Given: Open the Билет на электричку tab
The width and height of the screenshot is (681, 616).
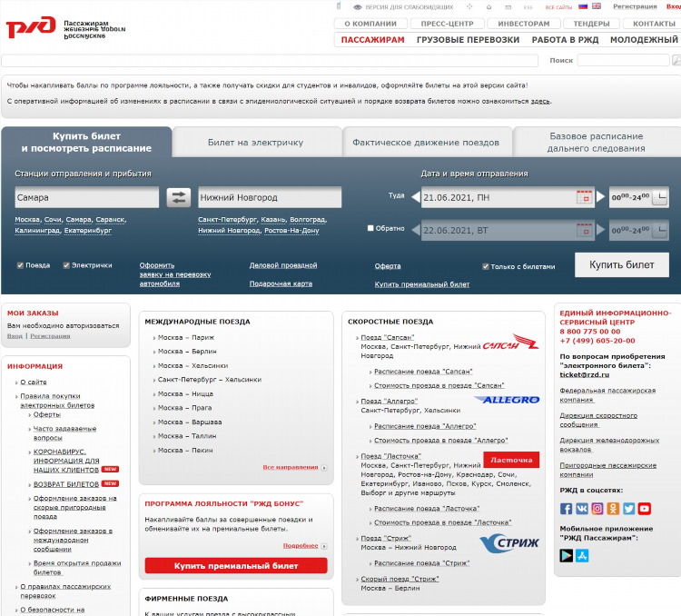Looking at the screenshot, I should [256, 142].
